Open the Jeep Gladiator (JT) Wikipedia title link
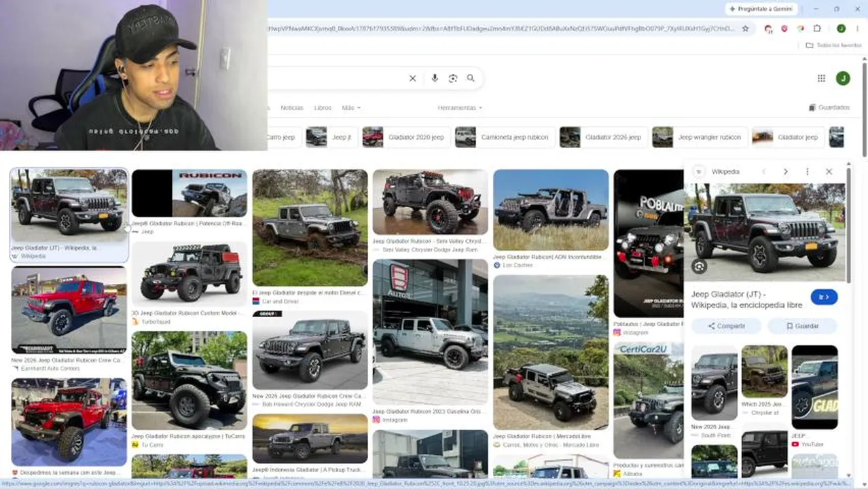The width and height of the screenshot is (868, 489). point(746,300)
